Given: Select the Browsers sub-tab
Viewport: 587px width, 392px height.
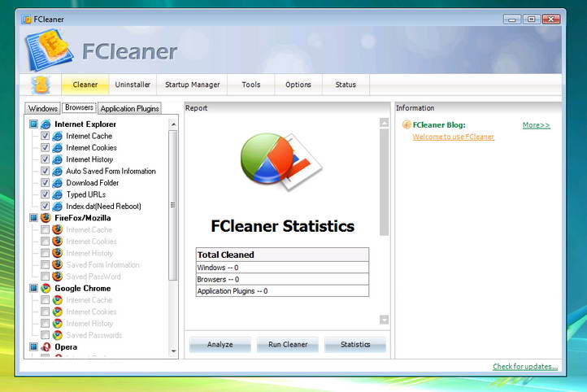Looking at the screenshot, I should 79,107.
